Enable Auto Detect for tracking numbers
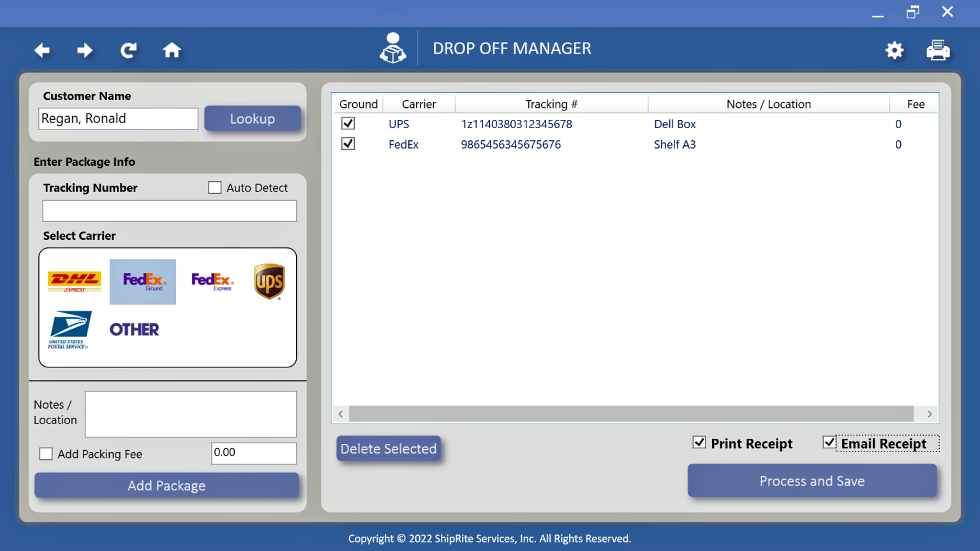This screenshot has height=551, width=980. point(214,187)
